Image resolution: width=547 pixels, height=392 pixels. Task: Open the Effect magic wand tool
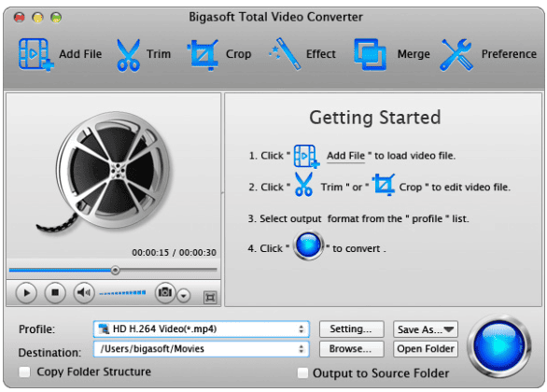pos(285,54)
